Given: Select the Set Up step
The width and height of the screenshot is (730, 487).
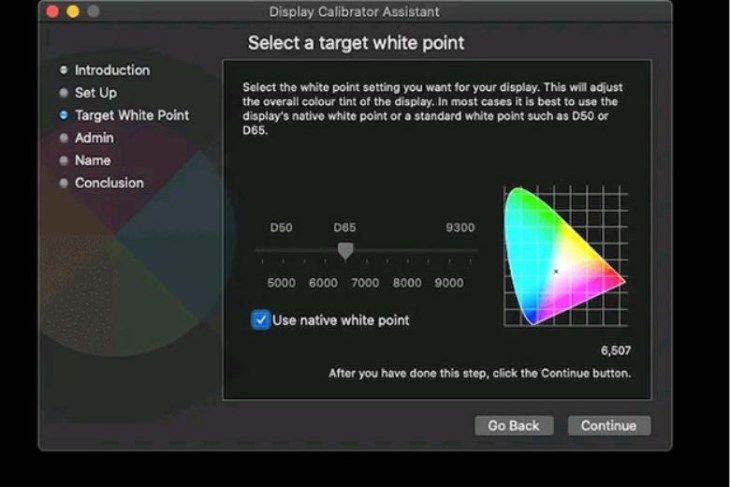Looking at the screenshot, I should click(88, 93).
